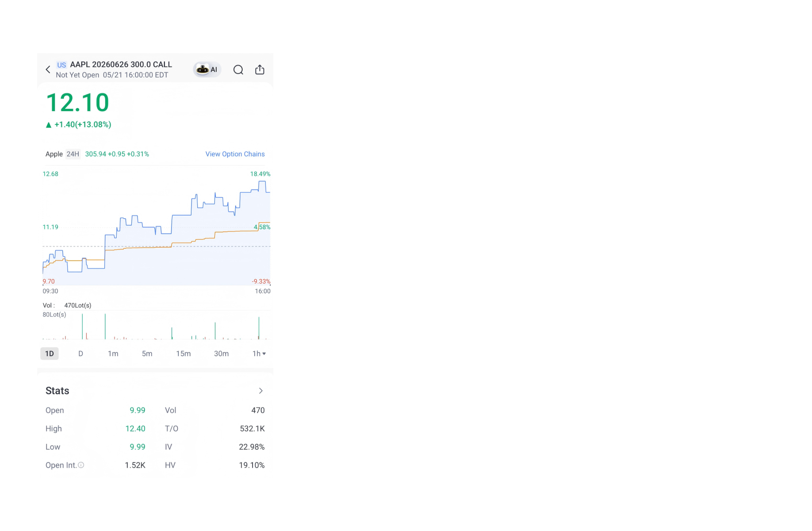Tap the Stats heading
Viewport: 812px width, 531px height.
click(57, 391)
